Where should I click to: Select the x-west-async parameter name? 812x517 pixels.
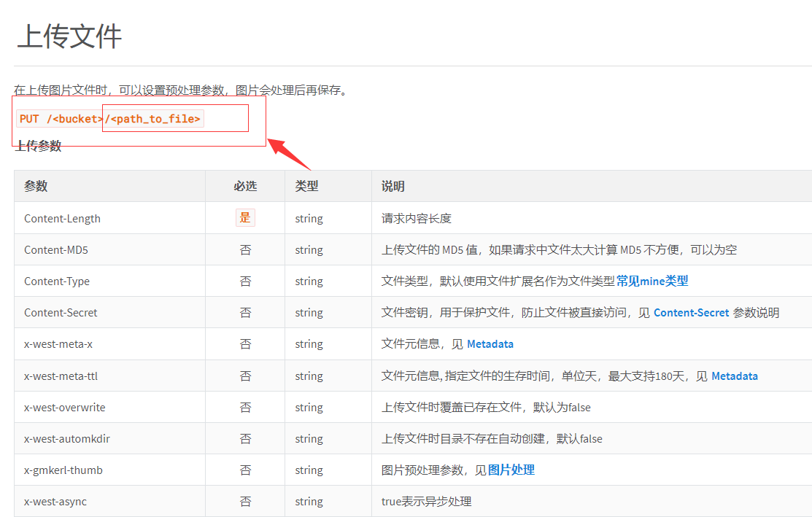(55, 501)
